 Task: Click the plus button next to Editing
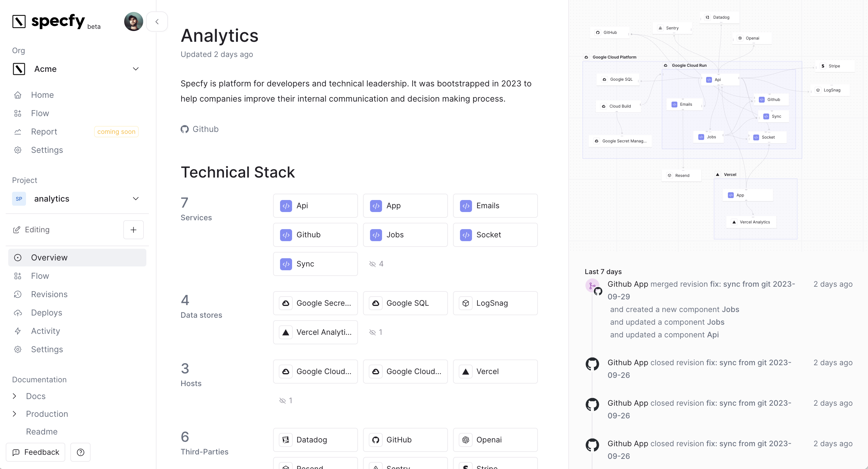point(133,230)
